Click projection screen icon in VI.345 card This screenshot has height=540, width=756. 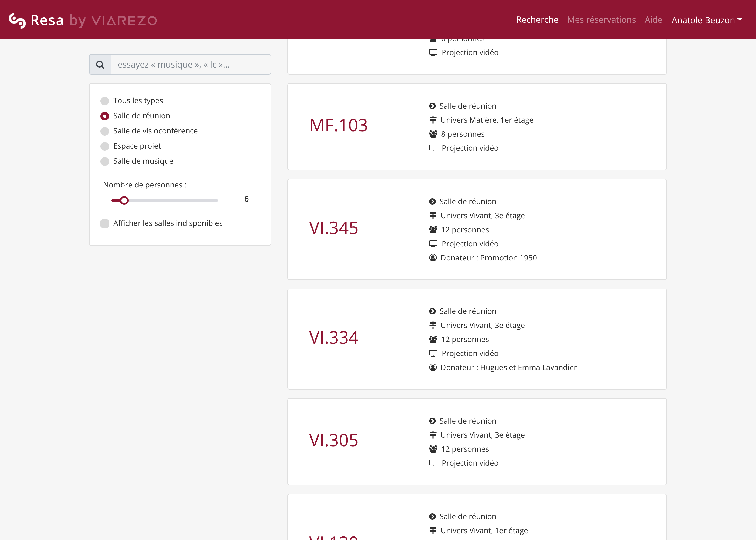click(433, 244)
